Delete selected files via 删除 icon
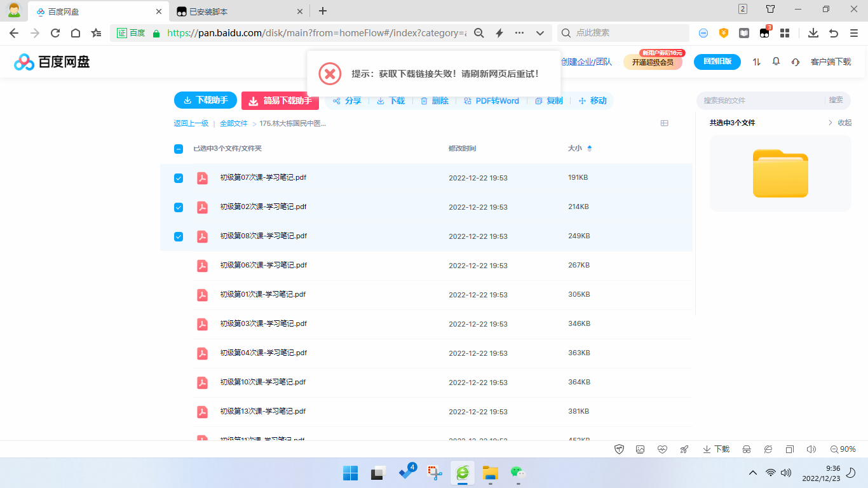The width and height of the screenshot is (868, 488). [435, 100]
